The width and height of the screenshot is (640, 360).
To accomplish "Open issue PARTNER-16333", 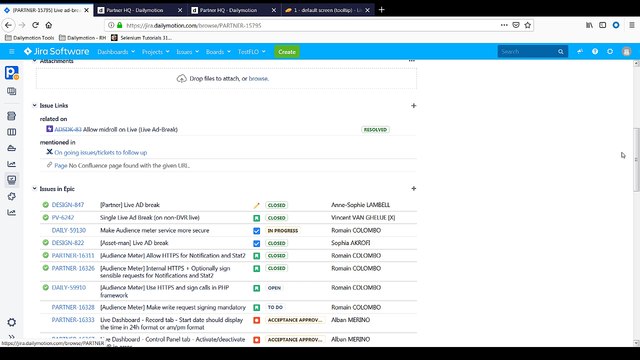I will 73,320.
